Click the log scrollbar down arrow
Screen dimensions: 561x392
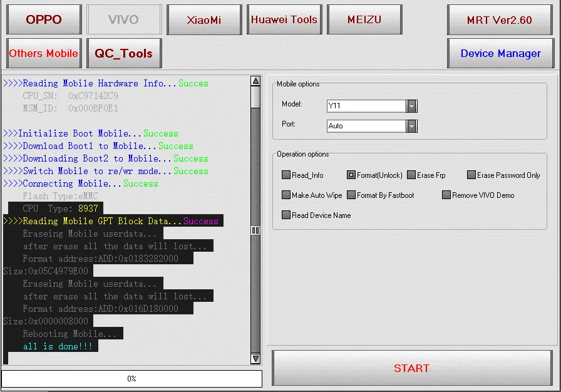[255, 358]
